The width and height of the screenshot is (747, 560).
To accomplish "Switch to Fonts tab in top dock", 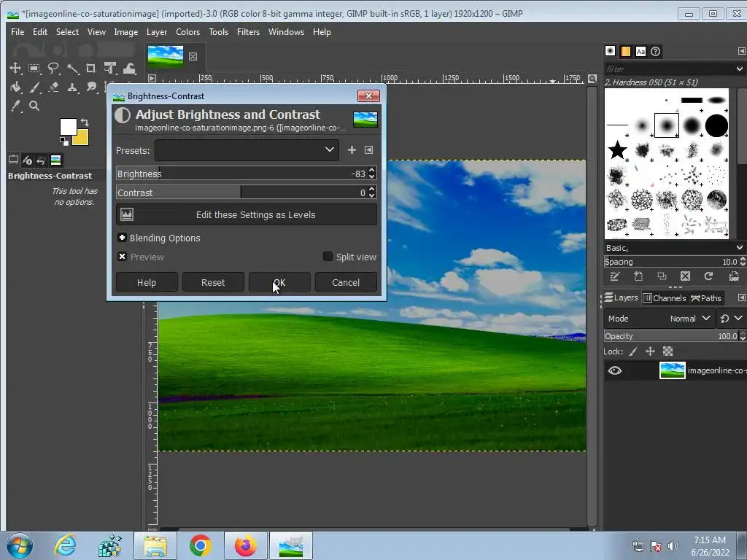I will pyautogui.click(x=640, y=52).
